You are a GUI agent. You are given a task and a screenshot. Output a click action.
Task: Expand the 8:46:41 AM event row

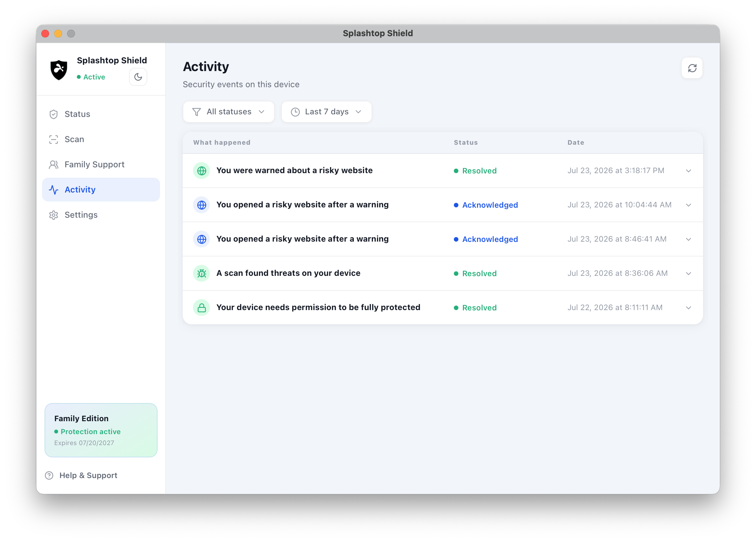[x=688, y=239]
